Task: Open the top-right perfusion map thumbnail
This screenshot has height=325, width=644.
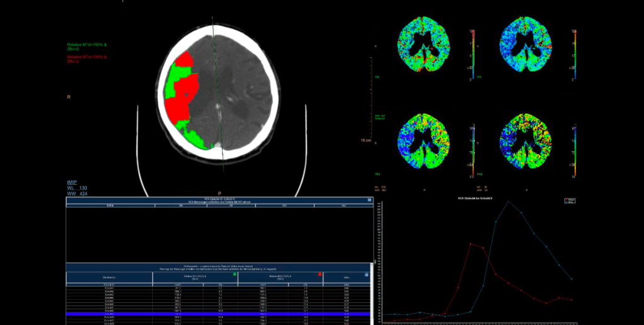Action: pos(525,45)
